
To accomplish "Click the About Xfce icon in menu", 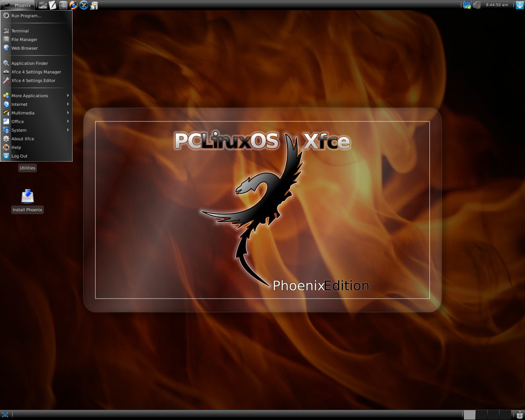I will coord(6,139).
